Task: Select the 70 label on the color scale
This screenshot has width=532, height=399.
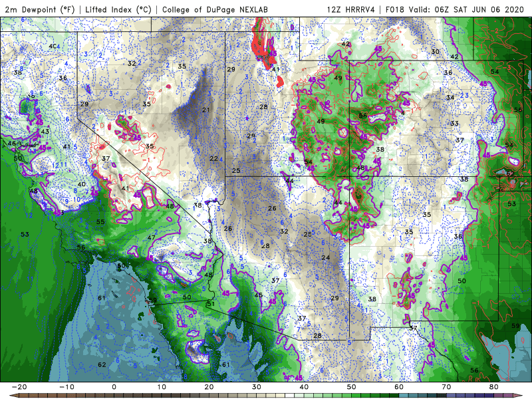Action: point(446,387)
